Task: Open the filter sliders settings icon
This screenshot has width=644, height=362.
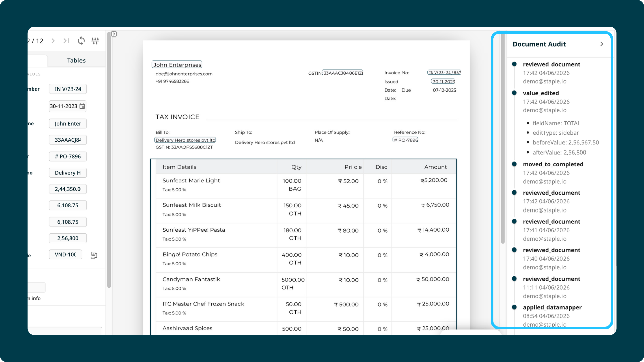Action: point(95,41)
